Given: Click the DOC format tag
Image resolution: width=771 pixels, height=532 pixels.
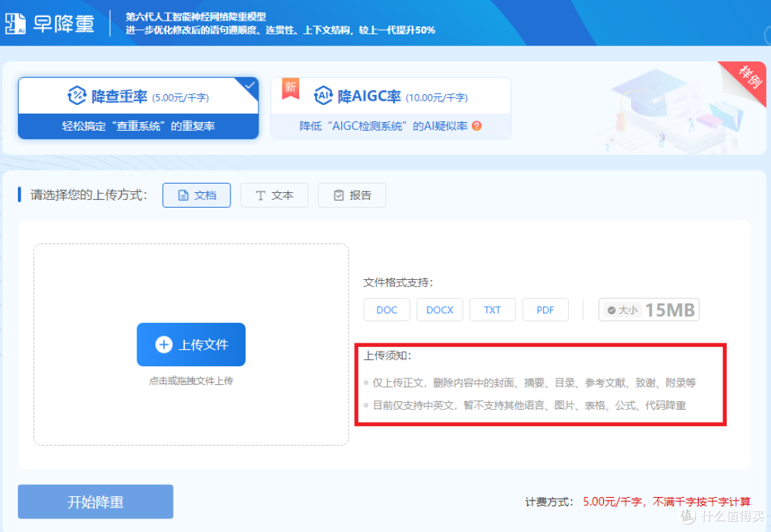Looking at the screenshot, I should pos(387,310).
